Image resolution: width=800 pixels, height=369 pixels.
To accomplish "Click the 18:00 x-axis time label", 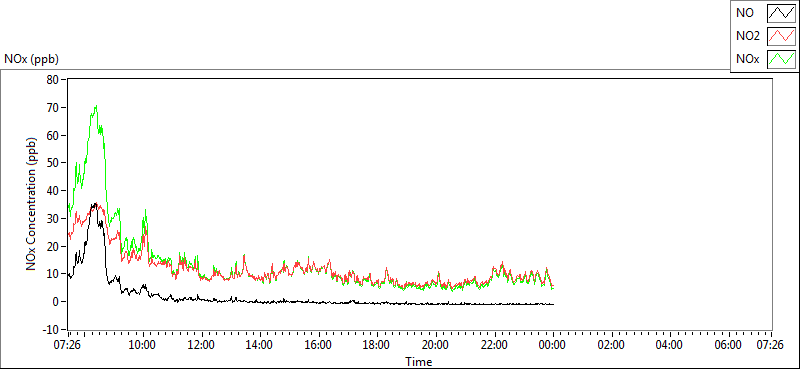I will (378, 345).
